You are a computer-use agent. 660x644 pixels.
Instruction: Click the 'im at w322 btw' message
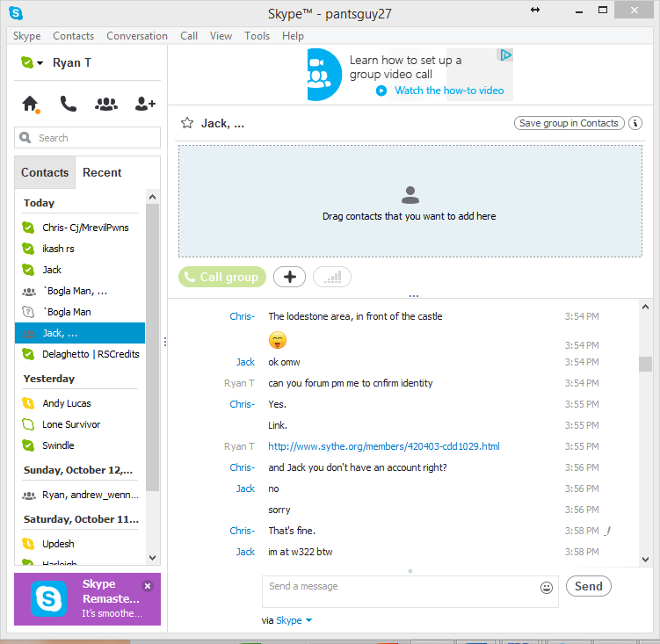(301, 552)
